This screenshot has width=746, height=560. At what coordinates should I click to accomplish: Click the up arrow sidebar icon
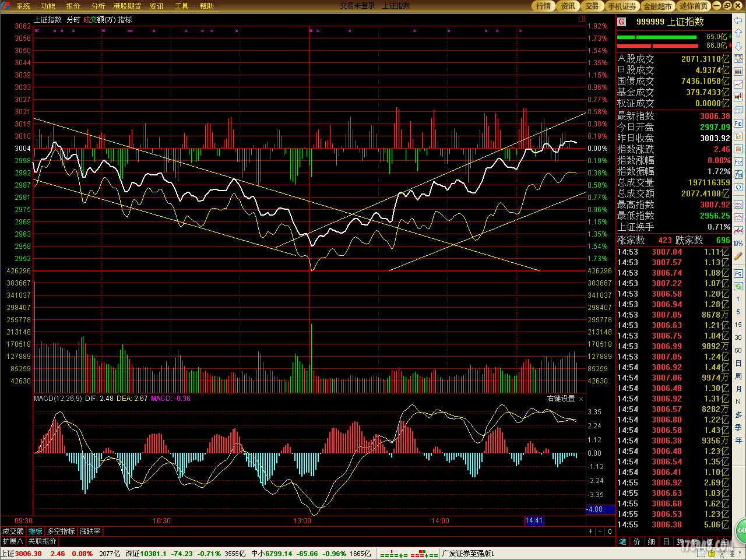coord(738,33)
